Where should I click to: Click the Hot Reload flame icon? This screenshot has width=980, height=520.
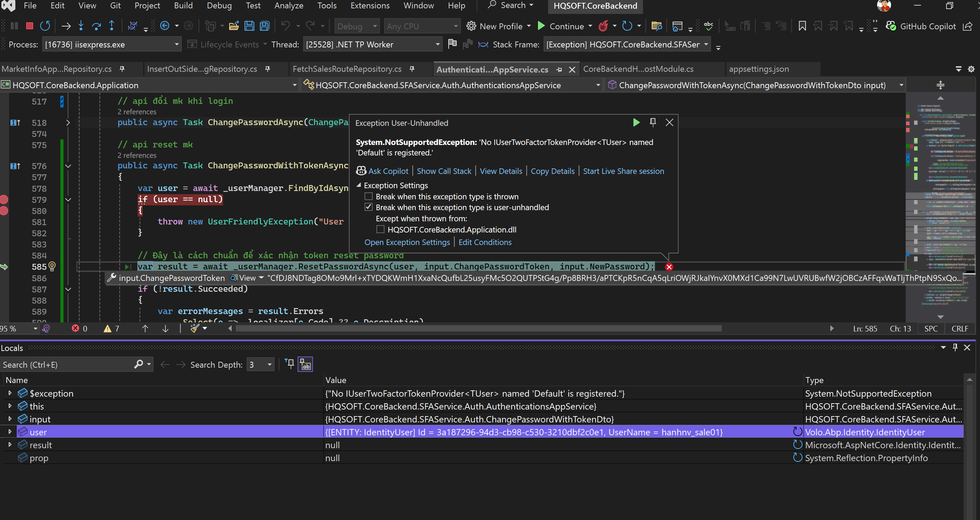click(603, 26)
